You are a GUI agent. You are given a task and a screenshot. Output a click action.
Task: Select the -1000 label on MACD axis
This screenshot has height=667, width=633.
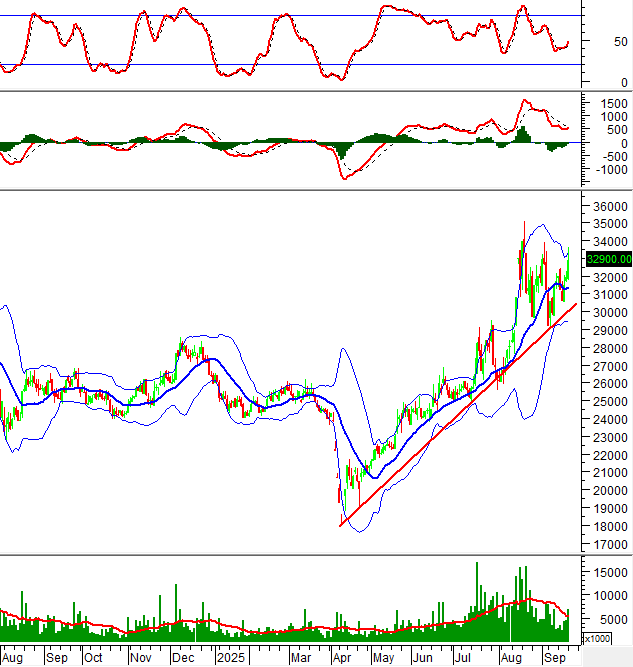point(612,170)
